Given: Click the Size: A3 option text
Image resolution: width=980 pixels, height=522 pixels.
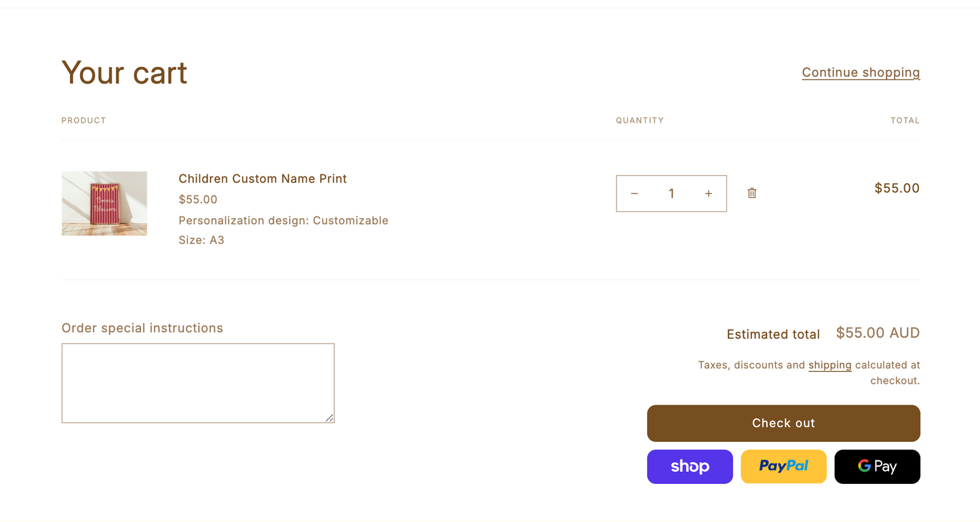Looking at the screenshot, I should coord(201,240).
